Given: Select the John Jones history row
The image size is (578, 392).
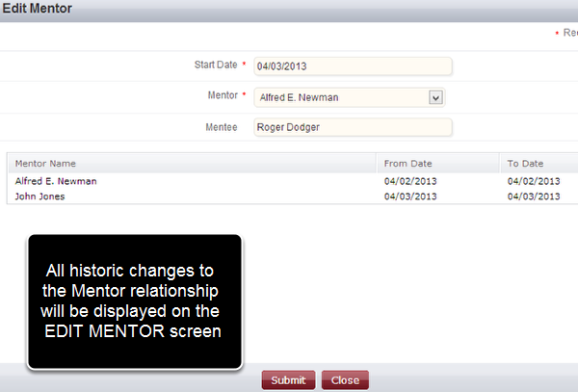Looking at the screenshot, I should 293,196.
